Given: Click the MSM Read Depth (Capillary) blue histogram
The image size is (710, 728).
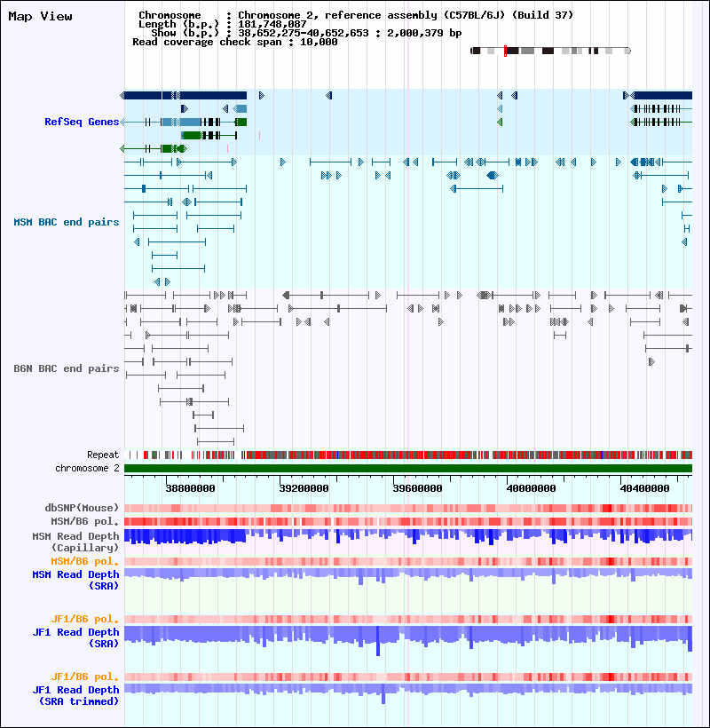Looking at the screenshot, I should pyautogui.click(x=408, y=537).
